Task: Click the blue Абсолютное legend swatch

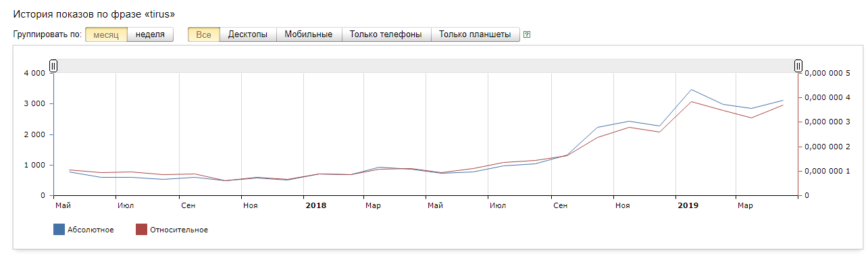Action: click(59, 230)
